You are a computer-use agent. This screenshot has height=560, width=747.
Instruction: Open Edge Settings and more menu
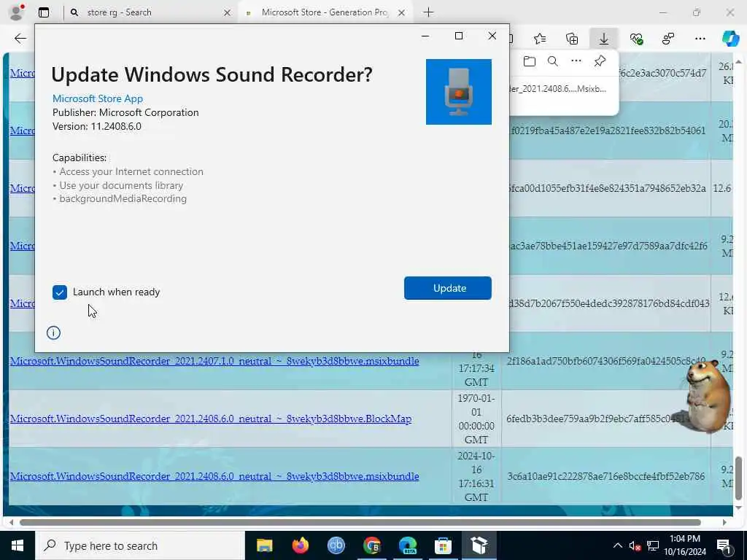(700, 39)
